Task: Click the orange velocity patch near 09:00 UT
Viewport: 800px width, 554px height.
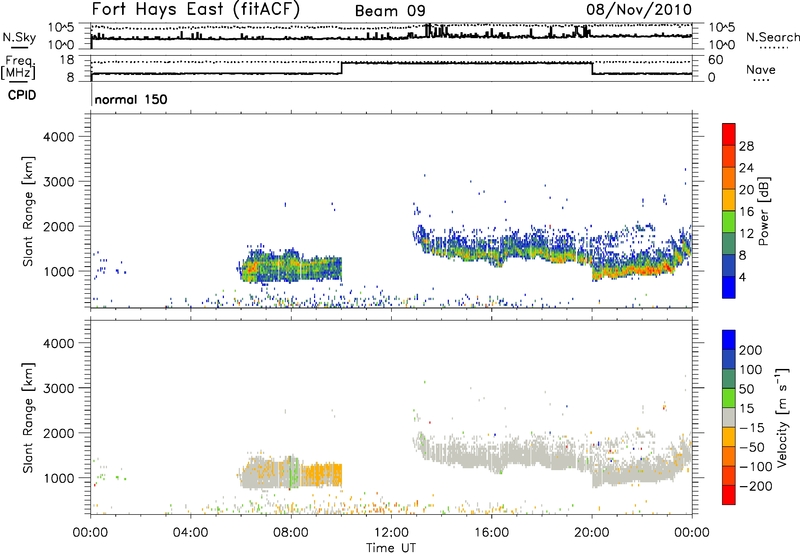Action: click(x=322, y=474)
